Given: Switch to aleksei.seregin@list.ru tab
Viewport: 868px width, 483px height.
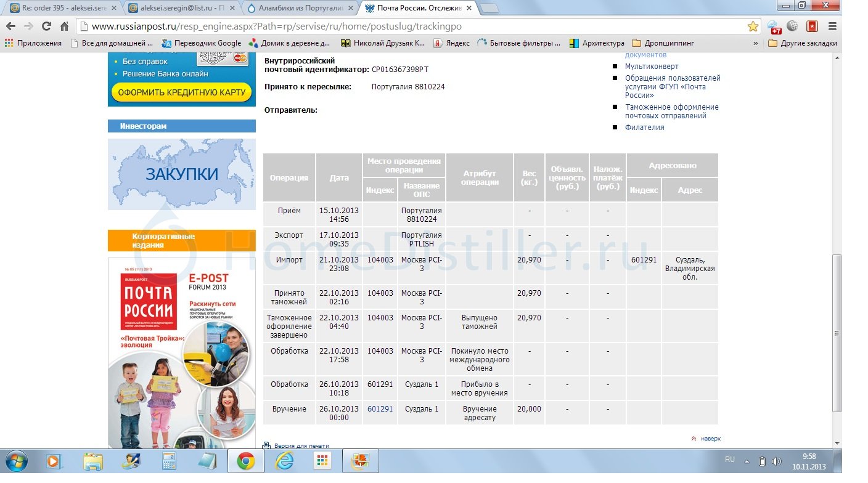Looking at the screenshot, I should coord(181,8).
